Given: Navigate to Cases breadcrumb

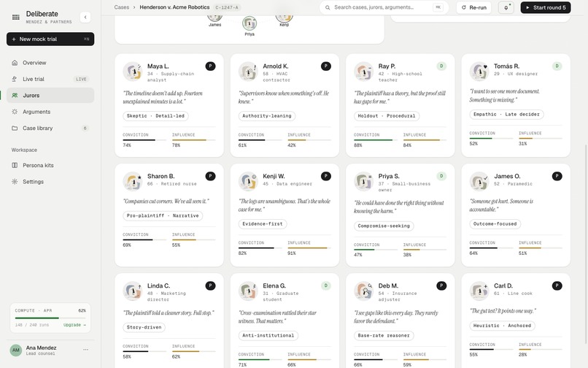Looking at the screenshot, I should 122,7.
